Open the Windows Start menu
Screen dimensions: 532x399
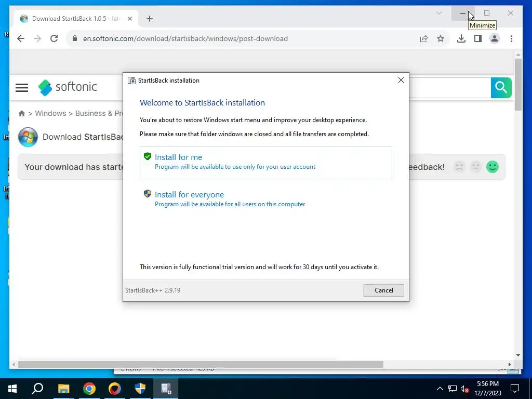pos(12,389)
